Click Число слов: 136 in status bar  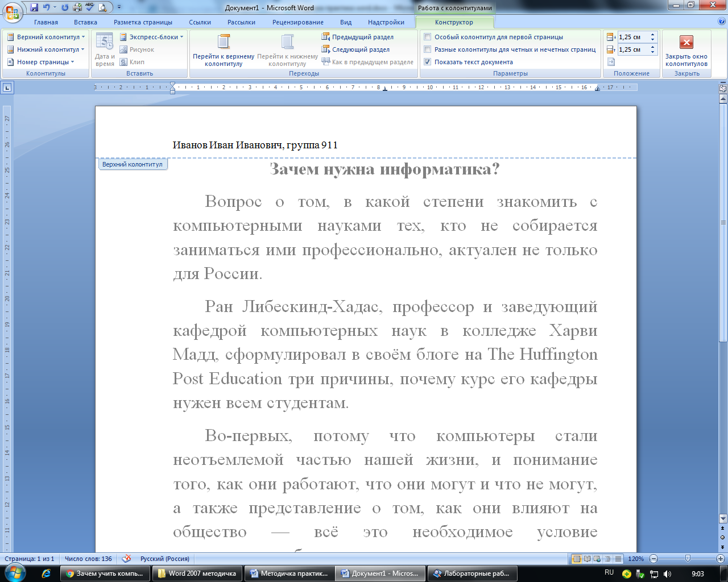point(88,559)
